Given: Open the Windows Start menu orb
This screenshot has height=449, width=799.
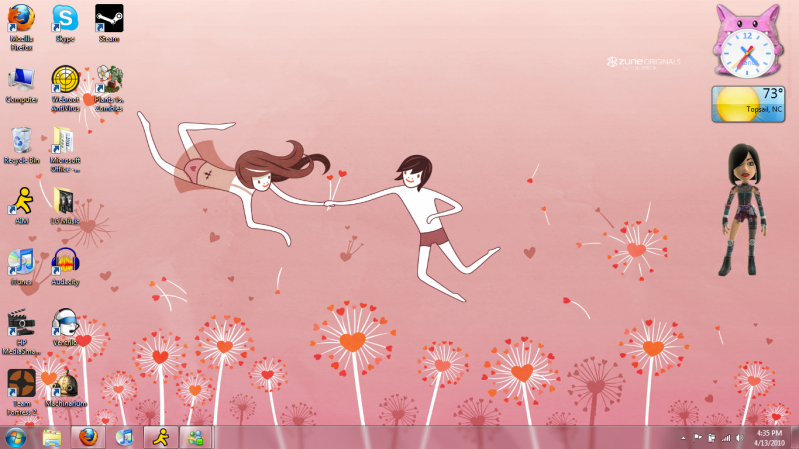Looking at the screenshot, I should click(16, 437).
